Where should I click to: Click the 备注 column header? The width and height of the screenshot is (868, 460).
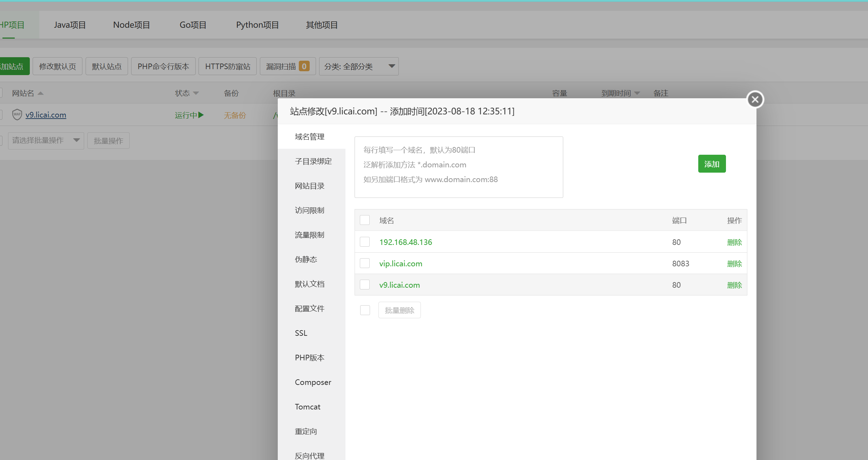point(661,93)
